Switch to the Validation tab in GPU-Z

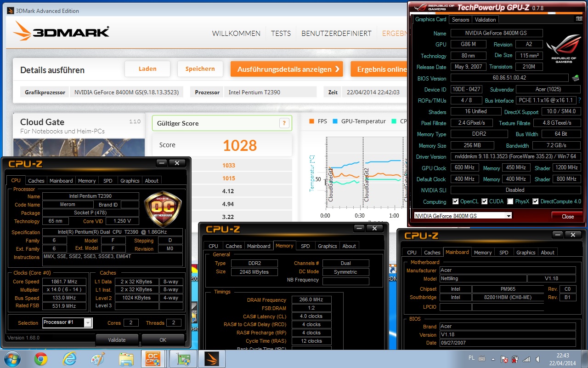pyautogui.click(x=485, y=20)
